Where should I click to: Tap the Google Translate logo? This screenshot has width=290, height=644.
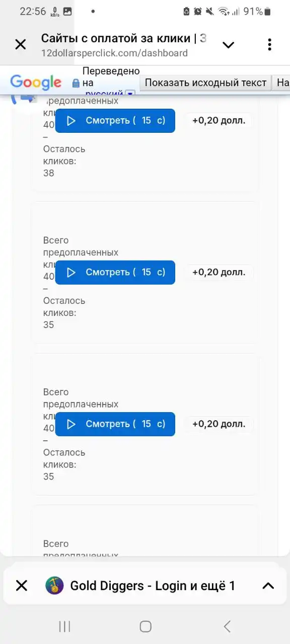coord(35,82)
